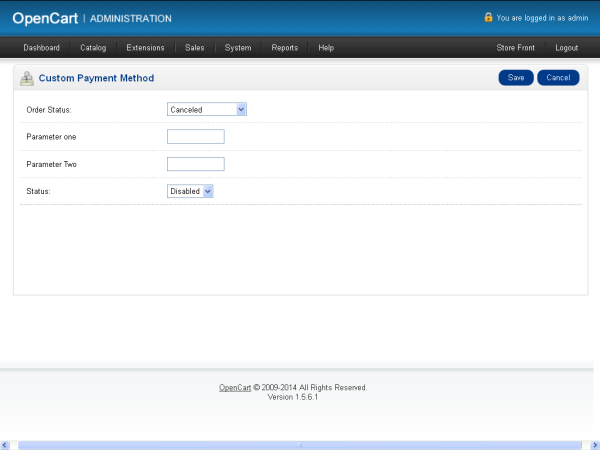
Task: Open the Help menu
Action: tap(326, 48)
